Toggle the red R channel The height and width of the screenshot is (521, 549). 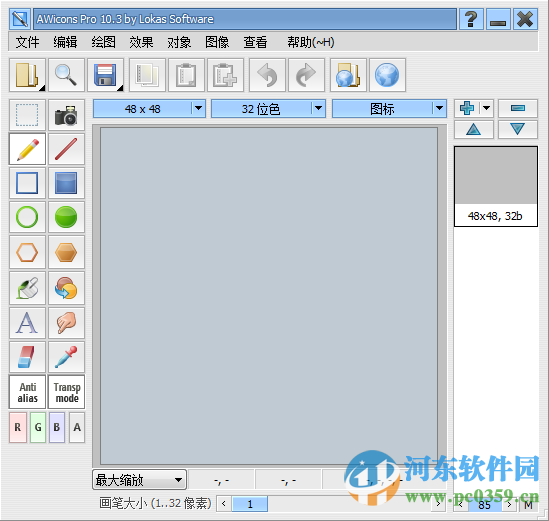[18, 427]
